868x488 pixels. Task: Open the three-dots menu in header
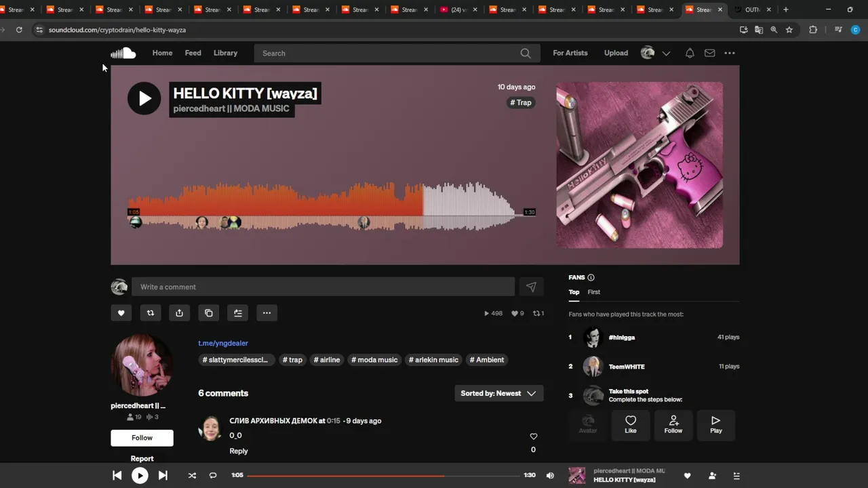coord(730,53)
